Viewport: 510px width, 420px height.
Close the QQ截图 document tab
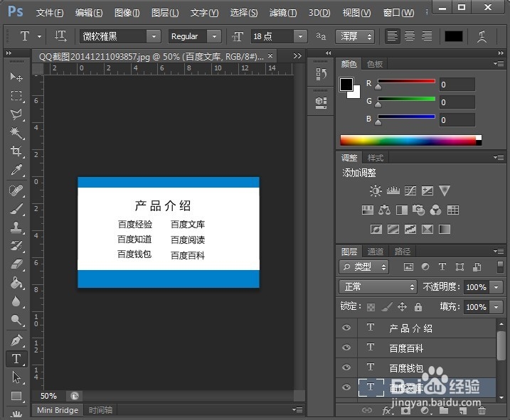click(x=270, y=56)
